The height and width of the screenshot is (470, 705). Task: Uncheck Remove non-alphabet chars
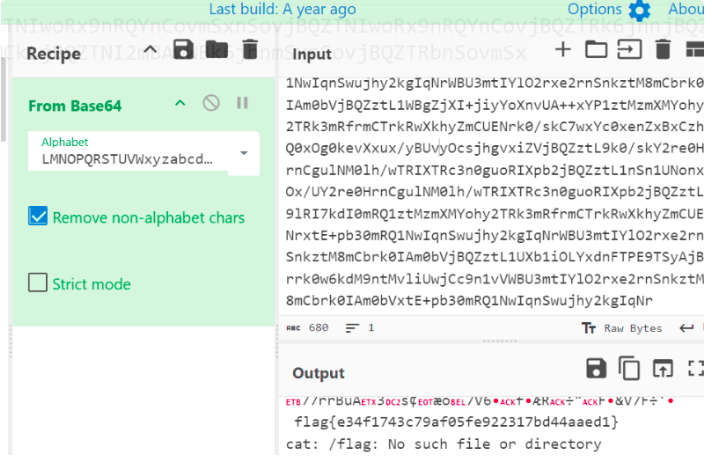tap(38, 216)
